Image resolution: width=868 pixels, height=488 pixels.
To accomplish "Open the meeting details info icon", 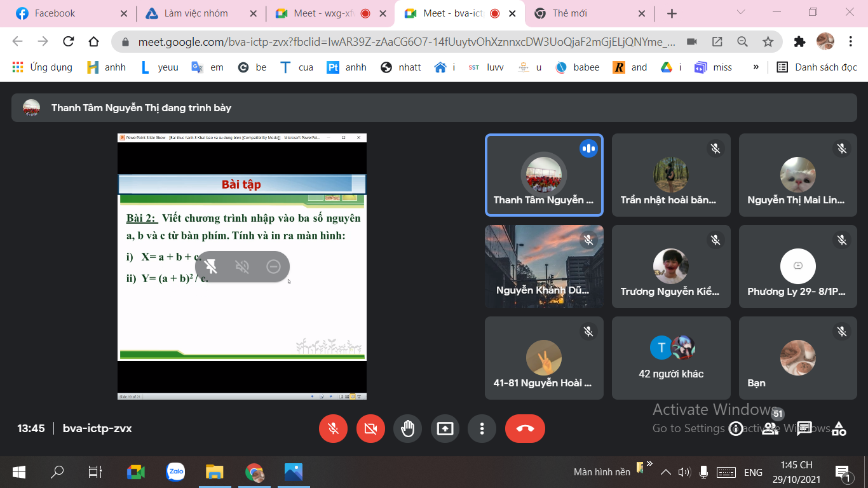I will point(735,429).
